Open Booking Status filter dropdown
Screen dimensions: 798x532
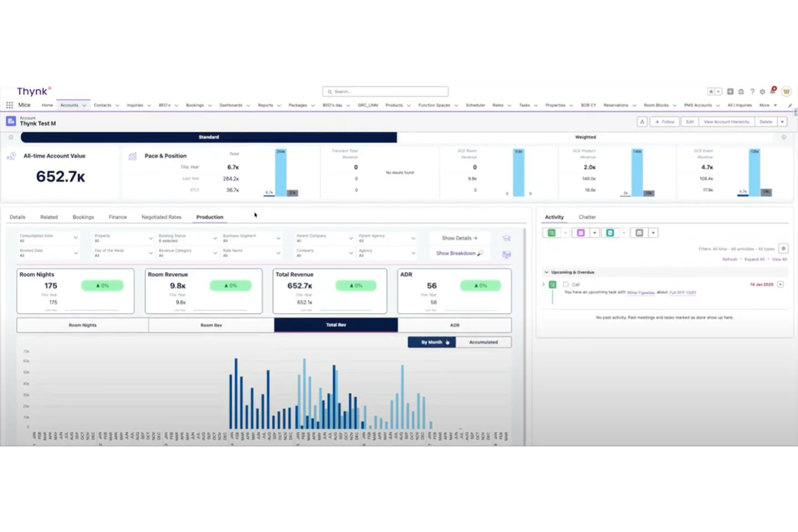pyautogui.click(x=188, y=238)
